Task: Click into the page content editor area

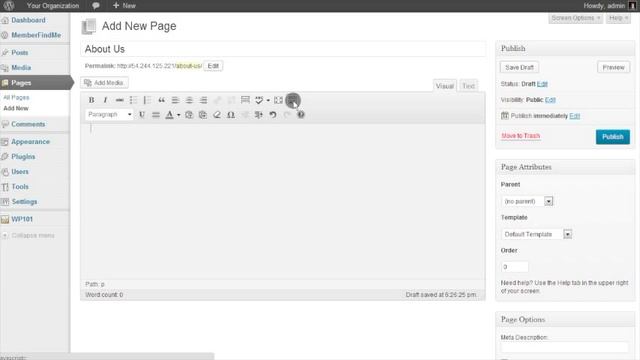Action: [283, 201]
